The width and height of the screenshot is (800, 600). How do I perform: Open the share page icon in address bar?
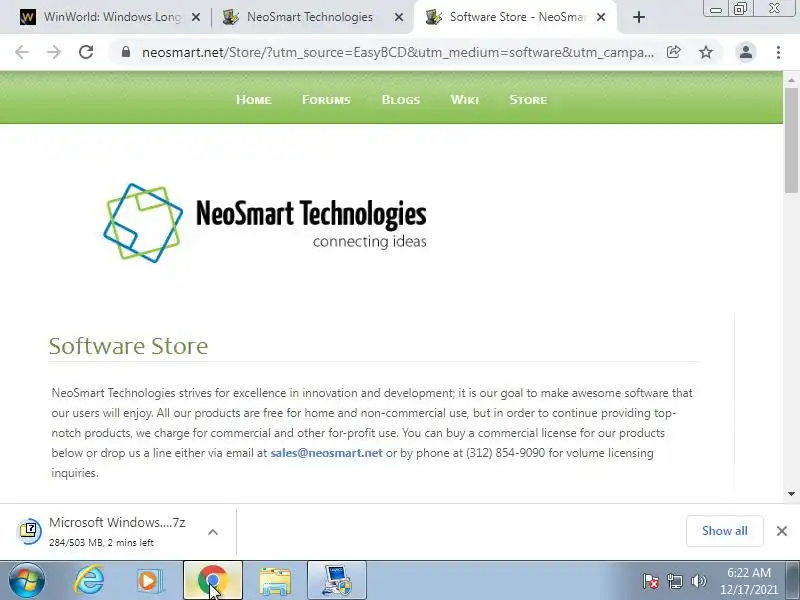pos(673,52)
